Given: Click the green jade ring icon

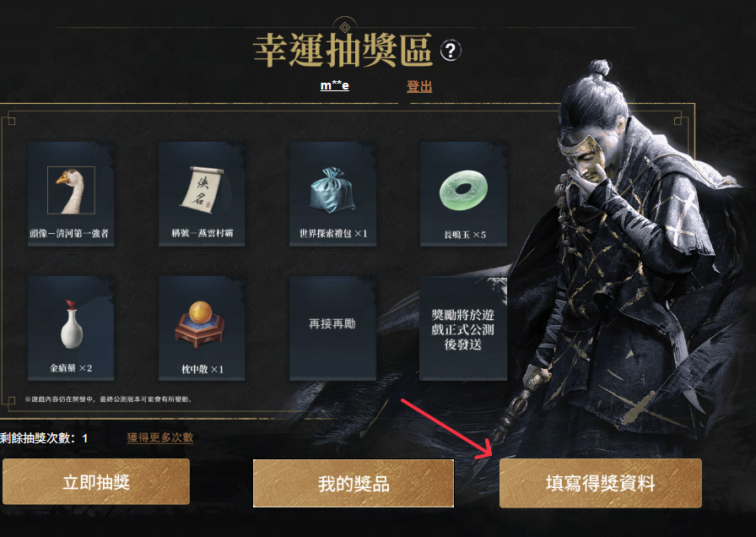Looking at the screenshot, I should coord(463,190).
